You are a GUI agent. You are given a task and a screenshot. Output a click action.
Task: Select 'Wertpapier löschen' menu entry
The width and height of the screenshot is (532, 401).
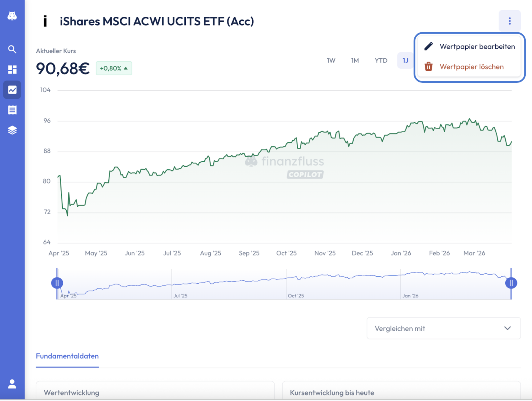click(x=472, y=67)
